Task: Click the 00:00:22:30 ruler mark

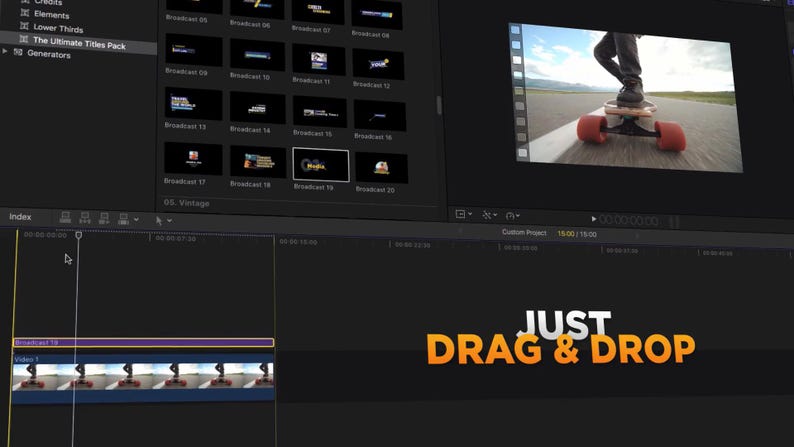Action: 412,245
